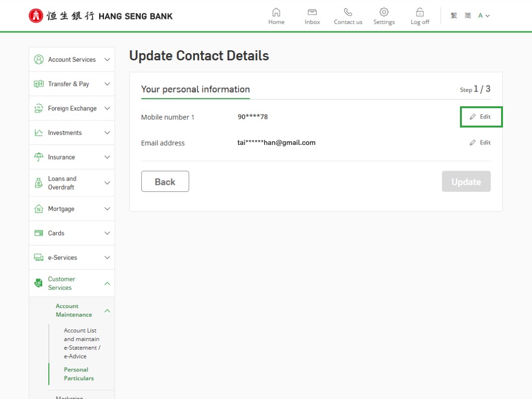Click the Log off padlock icon
The height and width of the screenshot is (399, 532).
pyautogui.click(x=420, y=12)
